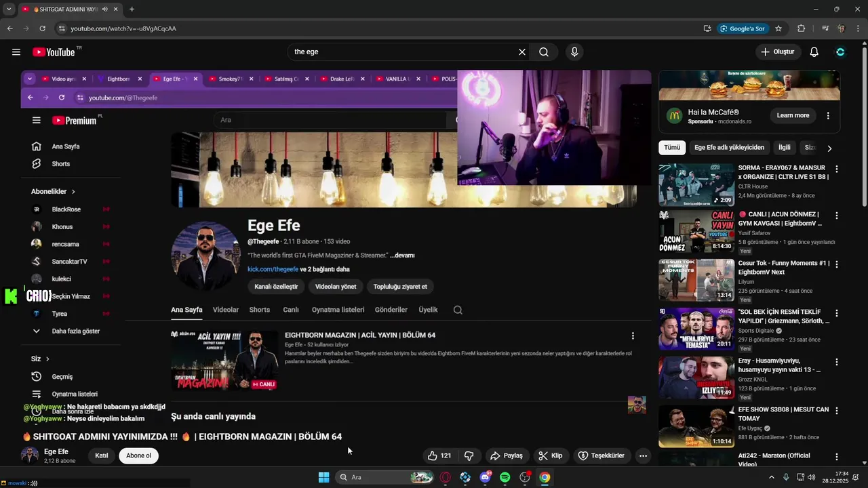Open Discord from taskbar

(486, 477)
